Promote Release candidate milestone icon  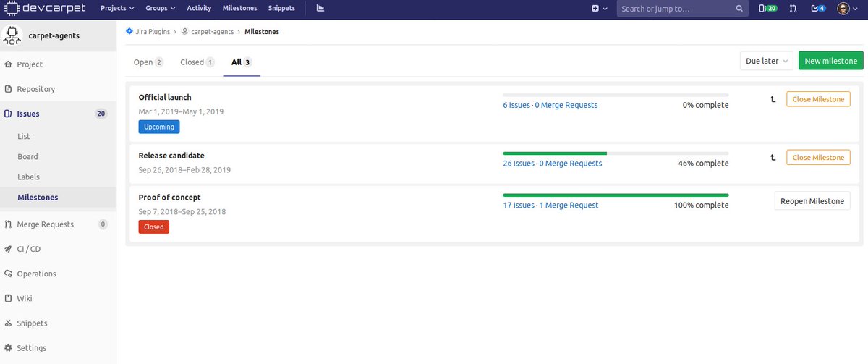coord(773,157)
